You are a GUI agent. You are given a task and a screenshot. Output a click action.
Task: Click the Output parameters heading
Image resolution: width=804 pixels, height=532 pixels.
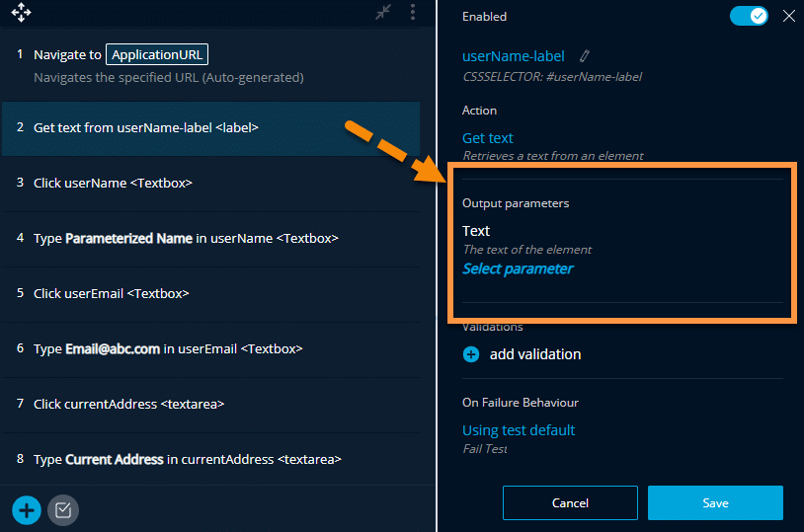click(516, 203)
